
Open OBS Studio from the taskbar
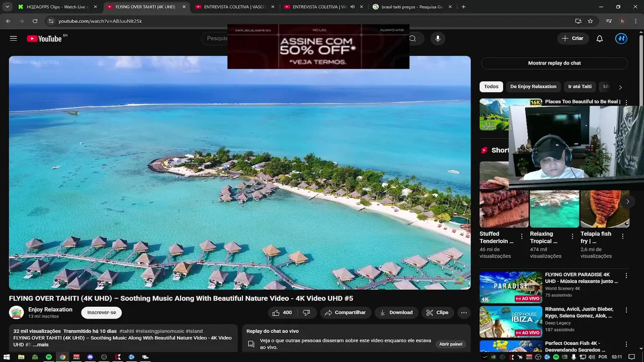tap(104, 357)
